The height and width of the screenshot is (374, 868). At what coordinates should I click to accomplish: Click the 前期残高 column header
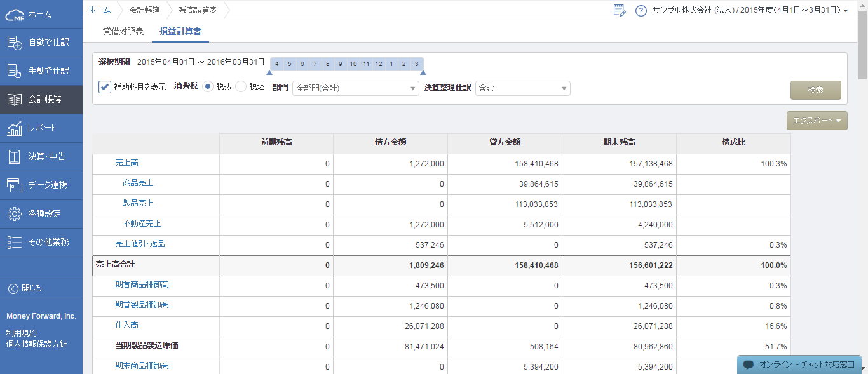pos(276,143)
